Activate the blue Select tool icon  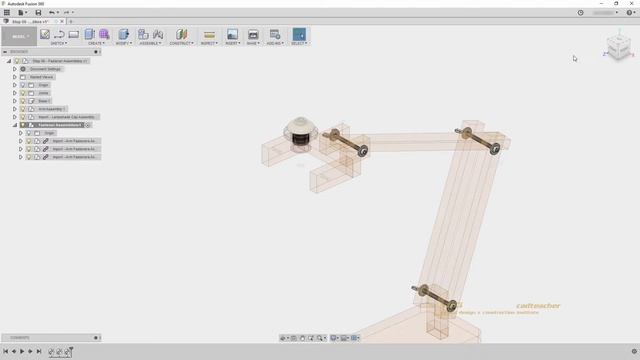pyautogui.click(x=299, y=34)
